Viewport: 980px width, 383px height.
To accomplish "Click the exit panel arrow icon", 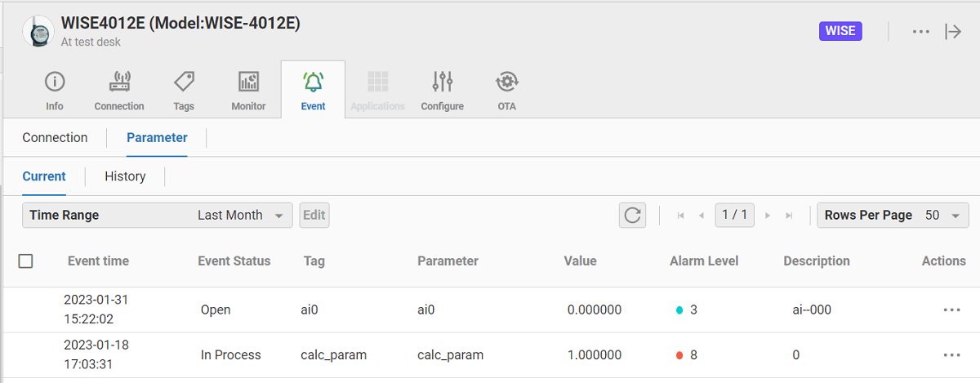I will 952,31.
